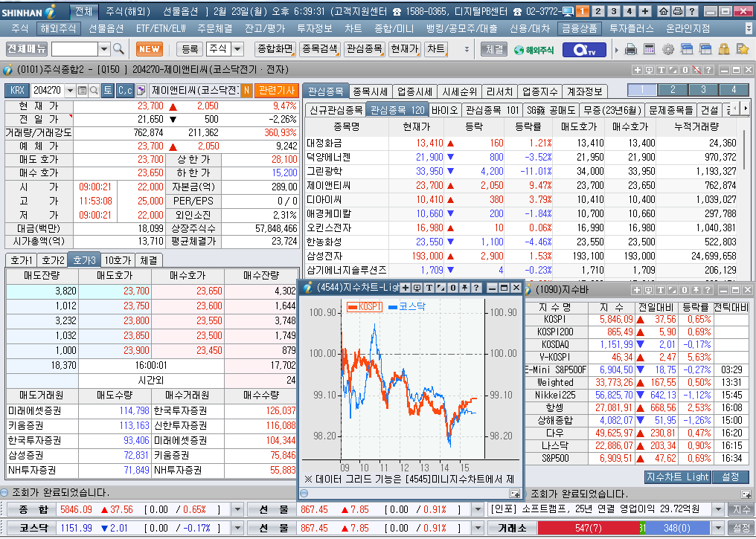Click the orange 관련기사 button
The height and width of the screenshot is (539, 756).
[277, 91]
